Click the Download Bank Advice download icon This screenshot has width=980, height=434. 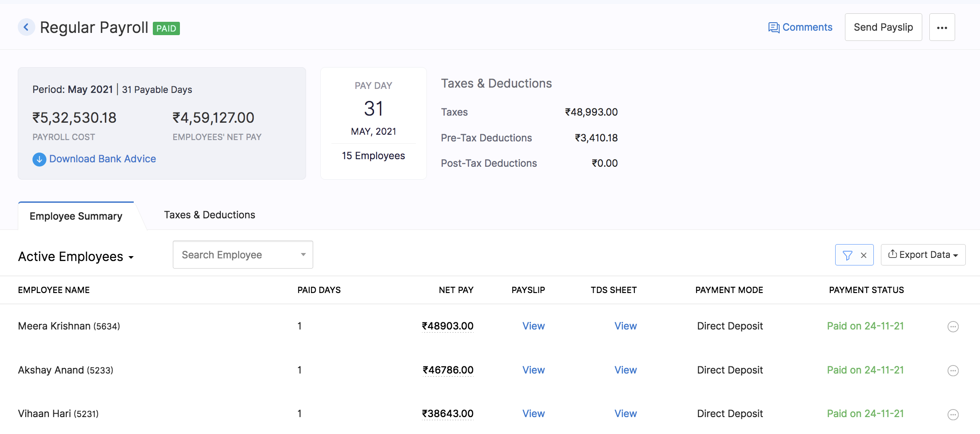[x=39, y=159]
